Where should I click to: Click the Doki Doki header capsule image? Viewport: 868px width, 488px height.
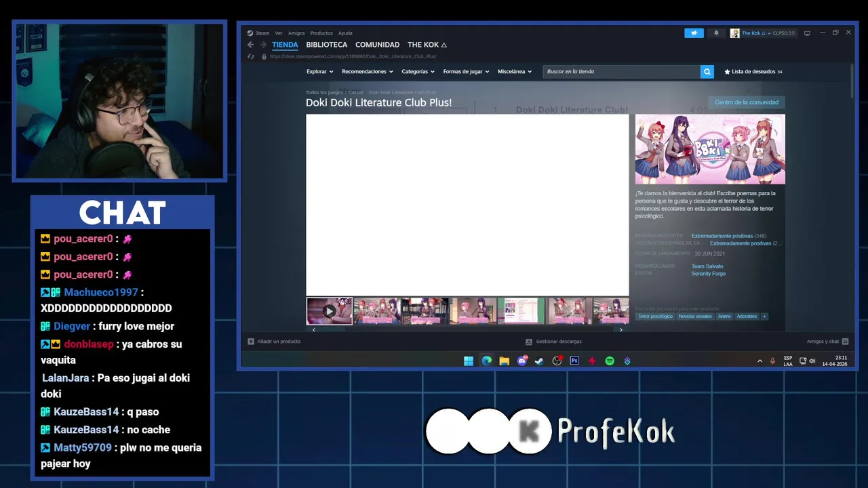click(710, 149)
